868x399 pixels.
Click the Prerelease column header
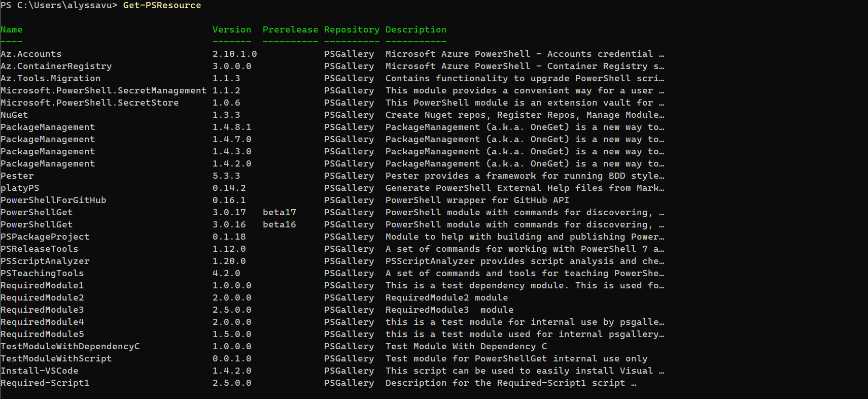click(x=291, y=29)
